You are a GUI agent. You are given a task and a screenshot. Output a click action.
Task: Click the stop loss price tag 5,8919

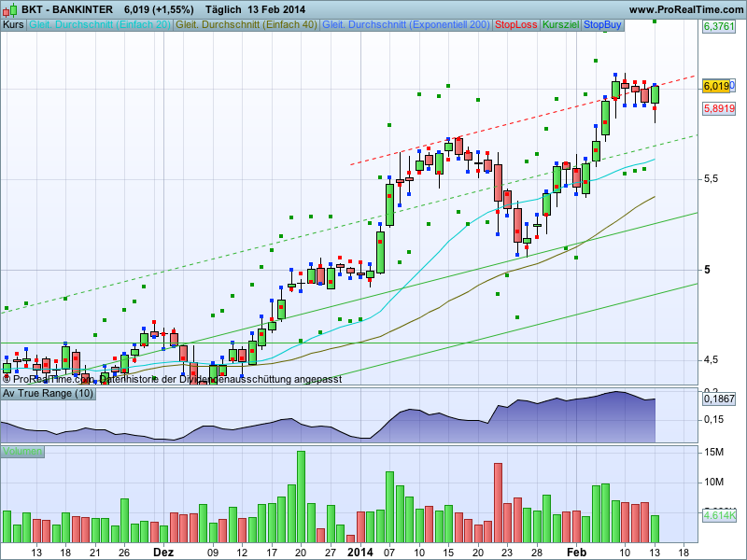click(719, 108)
